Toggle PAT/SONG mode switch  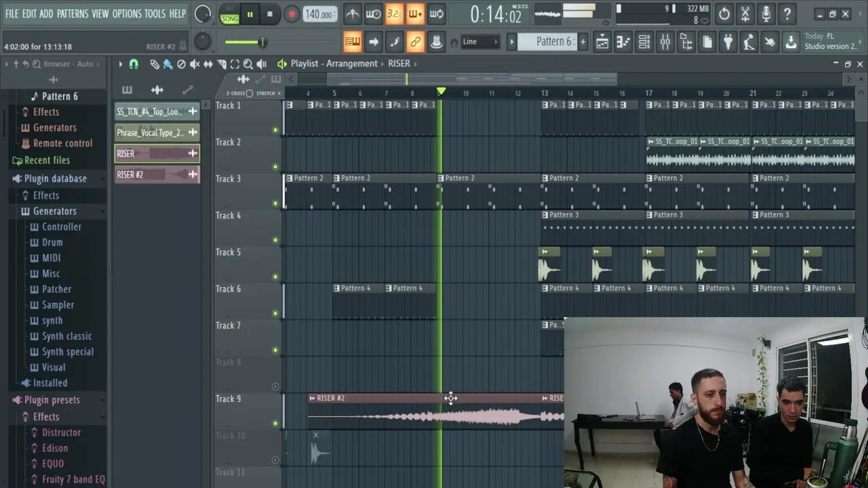click(229, 15)
